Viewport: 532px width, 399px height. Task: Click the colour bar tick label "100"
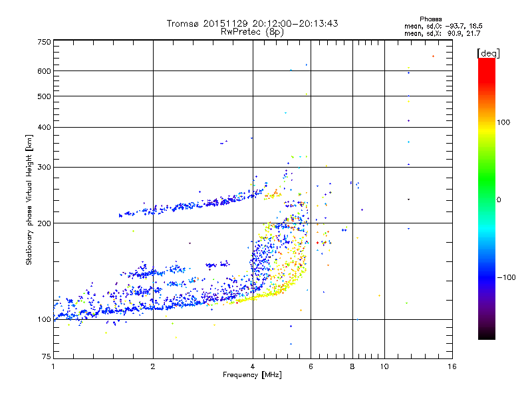pyautogui.click(x=503, y=122)
